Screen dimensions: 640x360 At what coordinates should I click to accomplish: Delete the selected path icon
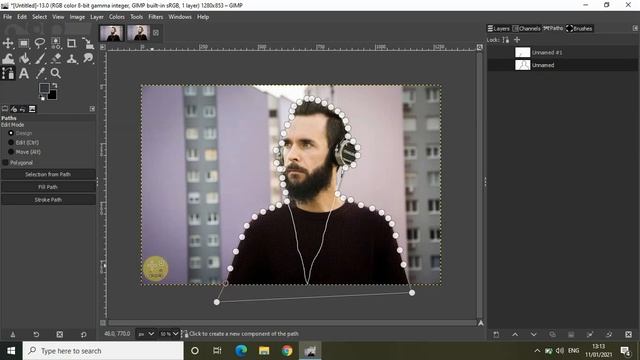pyautogui.click(x=628, y=334)
